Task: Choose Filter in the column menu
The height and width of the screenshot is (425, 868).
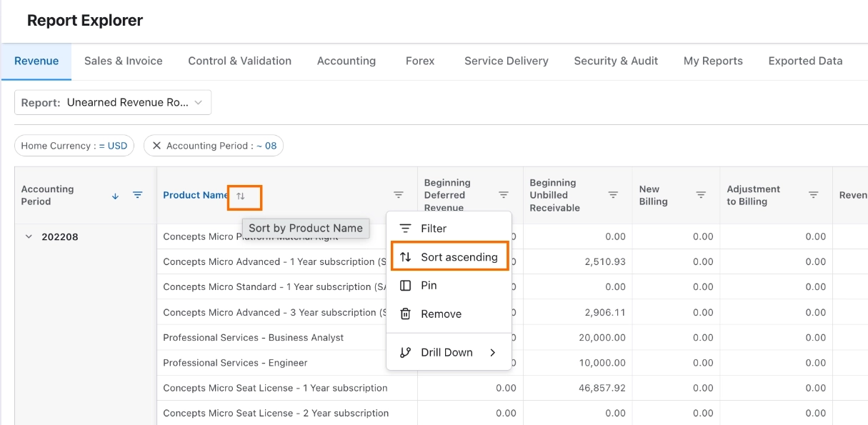Action: [449, 229]
